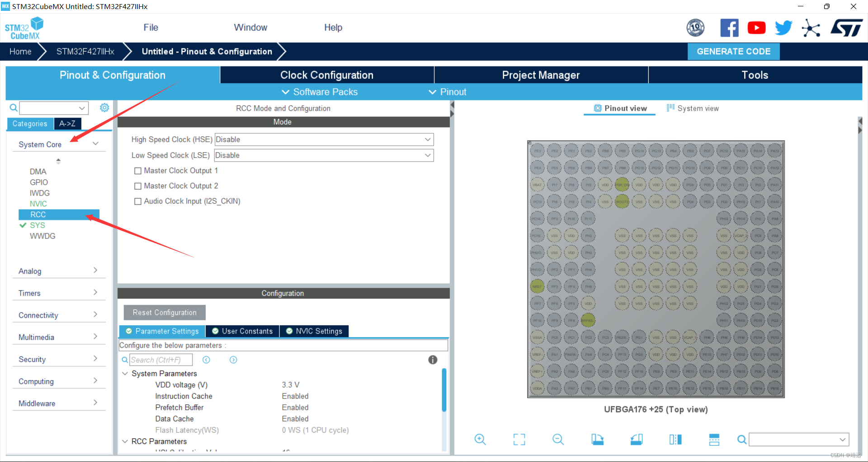Click the GENERATE CODE button

(x=733, y=52)
